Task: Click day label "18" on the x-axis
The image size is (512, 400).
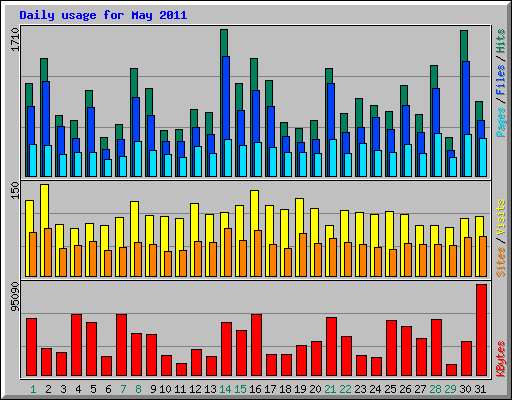Action: [285, 389]
